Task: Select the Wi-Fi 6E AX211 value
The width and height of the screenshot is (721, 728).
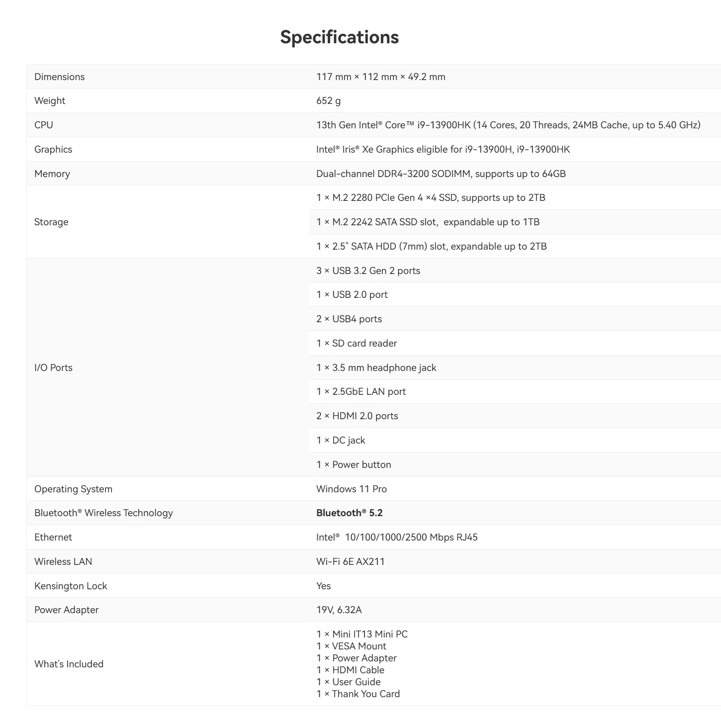Action: tap(351, 562)
